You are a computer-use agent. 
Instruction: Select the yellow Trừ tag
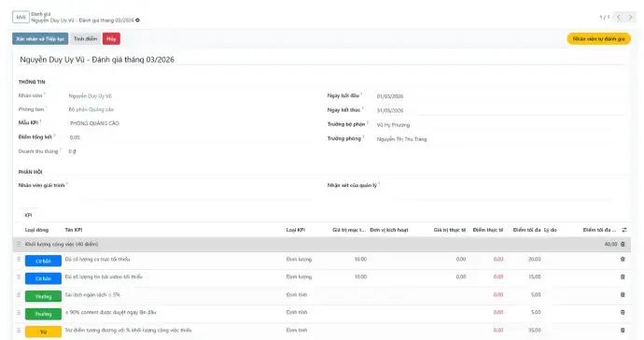(x=43, y=332)
